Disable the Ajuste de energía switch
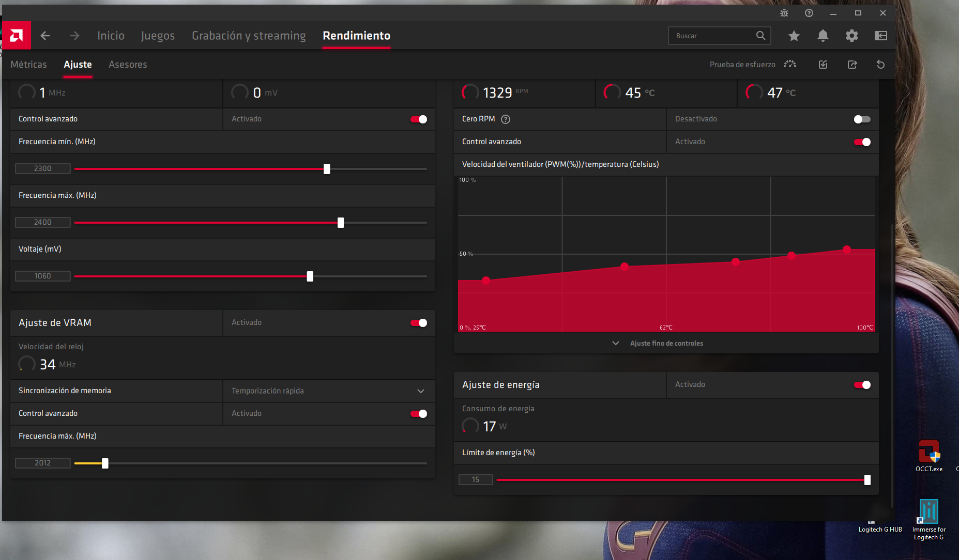 862,385
